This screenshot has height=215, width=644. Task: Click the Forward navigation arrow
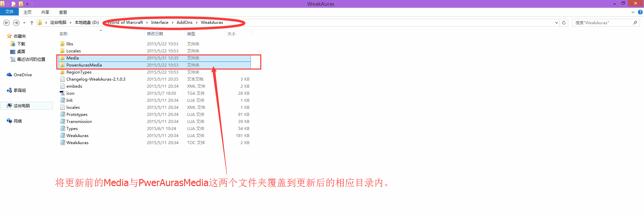click(16, 23)
